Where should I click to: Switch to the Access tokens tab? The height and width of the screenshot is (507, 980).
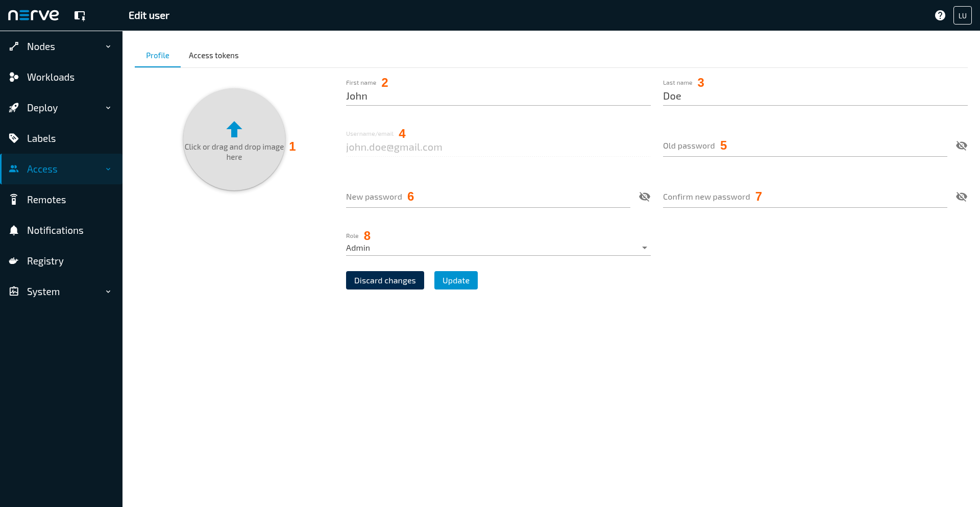213,56
